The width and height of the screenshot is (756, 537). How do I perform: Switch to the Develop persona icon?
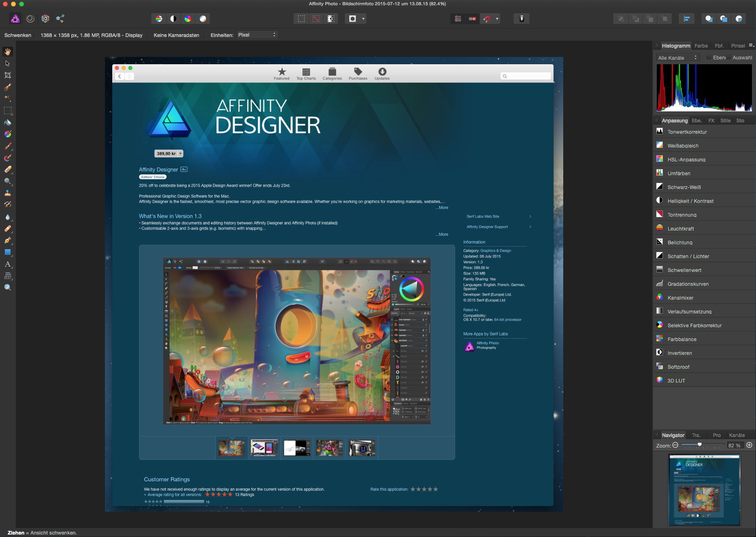tap(45, 19)
